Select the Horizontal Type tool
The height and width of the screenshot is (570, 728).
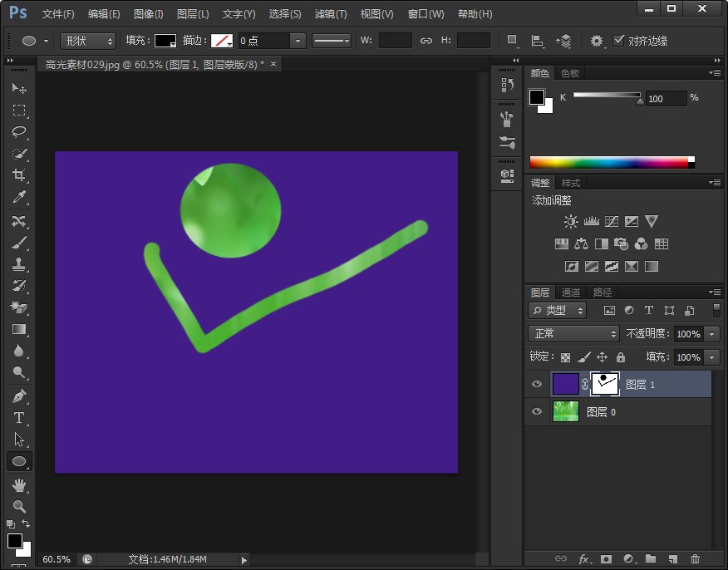(18, 417)
